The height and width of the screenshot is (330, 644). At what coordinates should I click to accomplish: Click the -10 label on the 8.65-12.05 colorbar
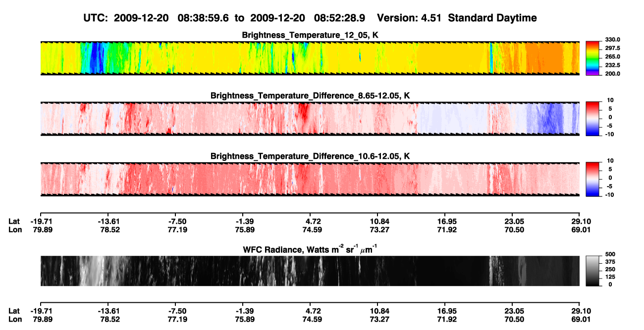point(611,134)
